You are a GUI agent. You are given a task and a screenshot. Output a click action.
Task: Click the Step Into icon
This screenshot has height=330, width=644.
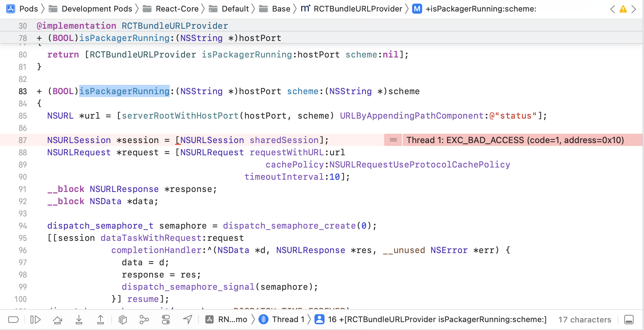point(79,319)
